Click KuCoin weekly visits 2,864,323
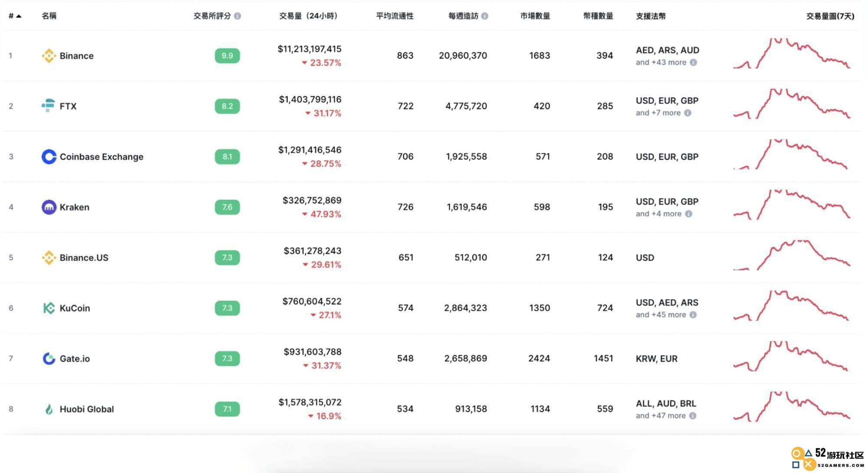The height and width of the screenshot is (473, 868). pyautogui.click(x=466, y=308)
